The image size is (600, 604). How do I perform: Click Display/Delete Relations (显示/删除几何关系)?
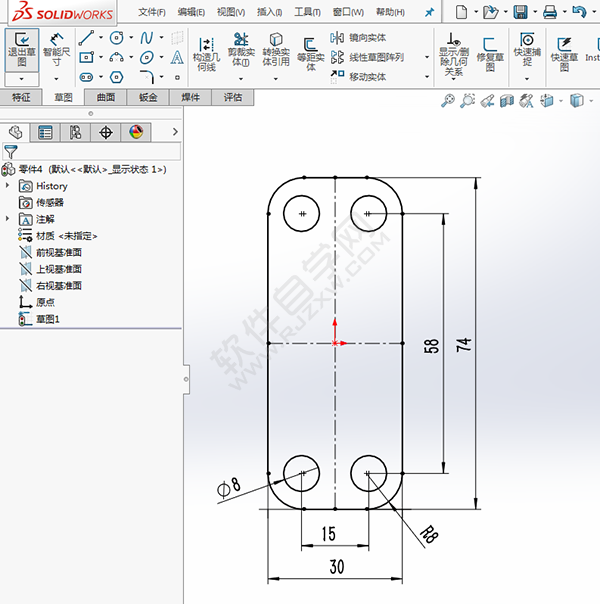(x=454, y=54)
